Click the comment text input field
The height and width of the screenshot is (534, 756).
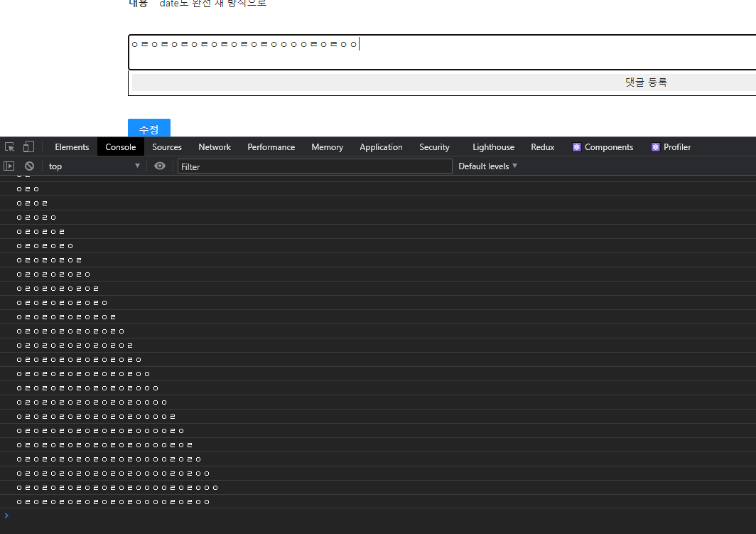(426, 51)
